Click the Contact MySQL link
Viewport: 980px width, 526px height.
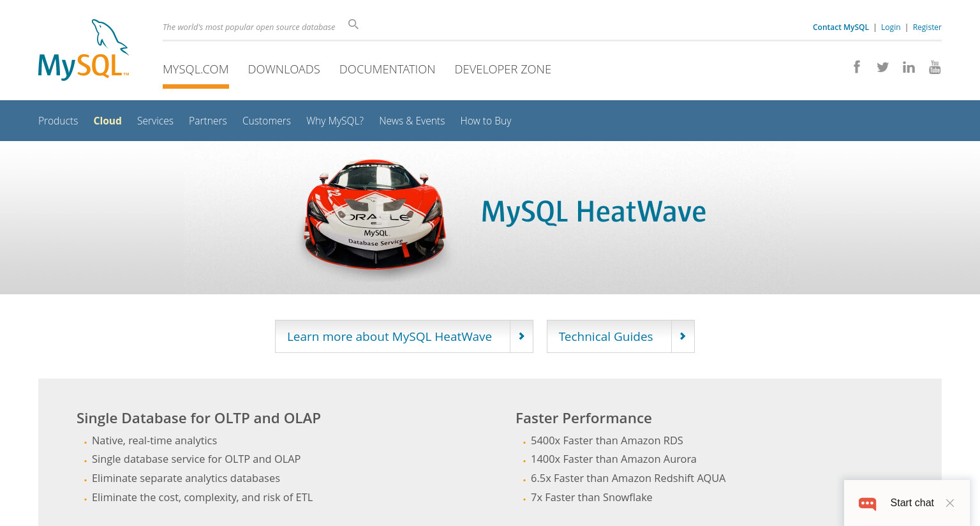pos(841,27)
